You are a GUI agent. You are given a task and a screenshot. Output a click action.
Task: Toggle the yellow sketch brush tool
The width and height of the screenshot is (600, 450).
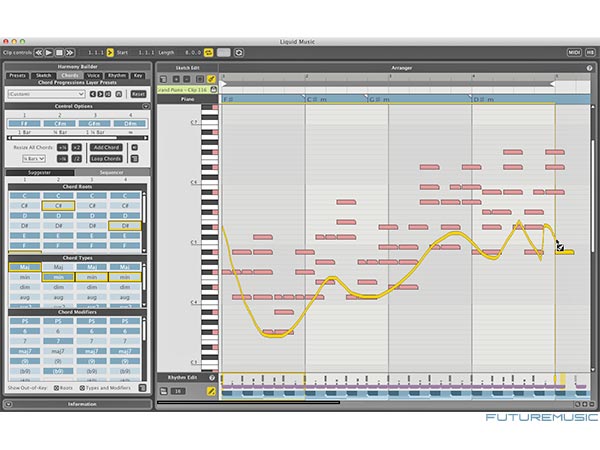[x=211, y=79]
